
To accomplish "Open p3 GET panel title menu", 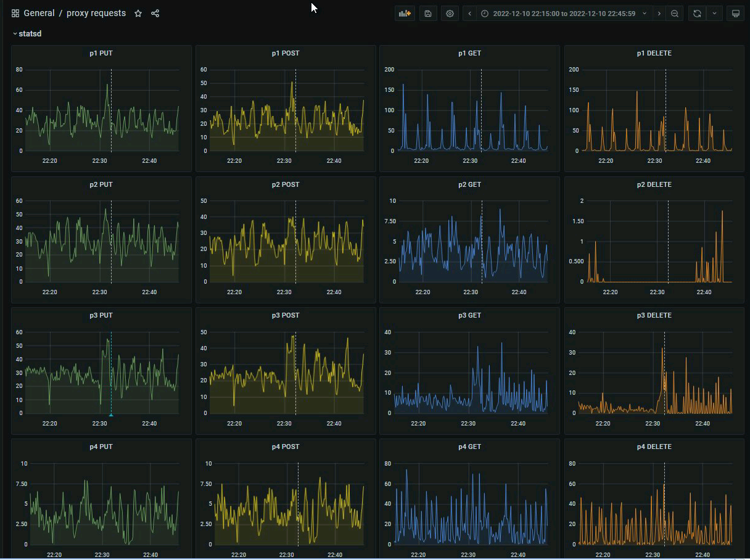I will [x=469, y=315].
